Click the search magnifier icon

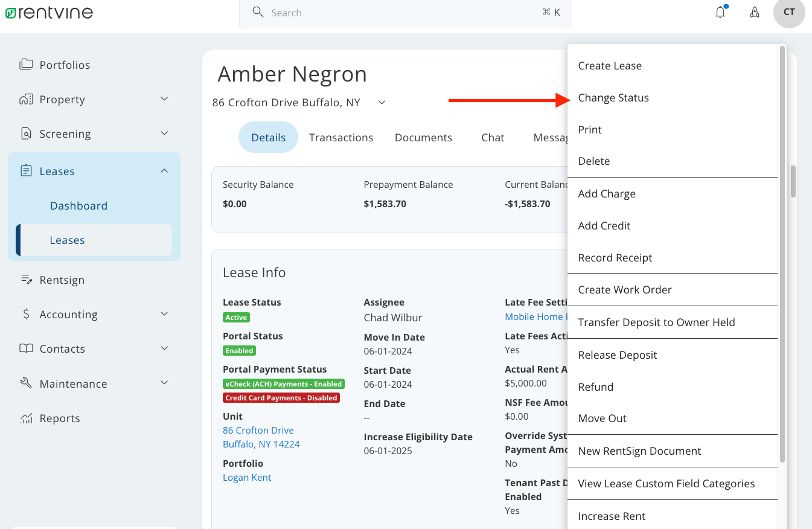tap(258, 12)
